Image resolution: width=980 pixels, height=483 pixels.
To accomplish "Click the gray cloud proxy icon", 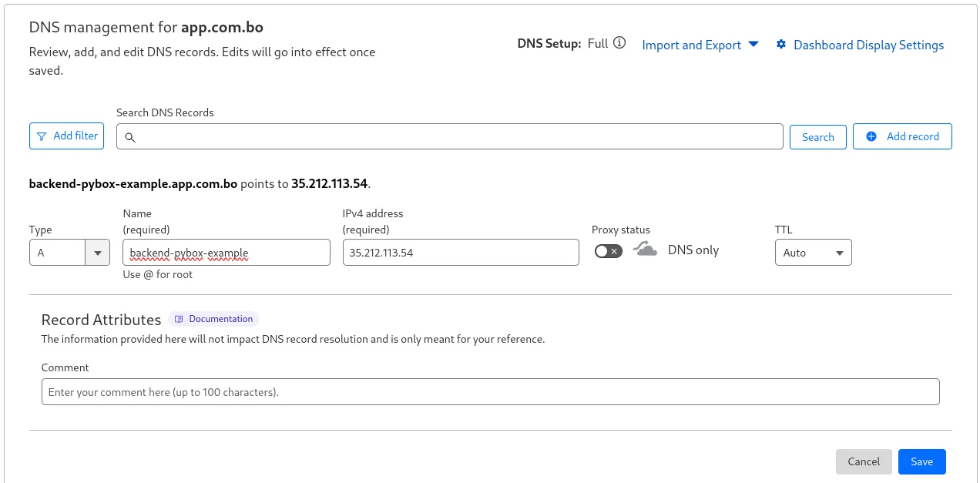I will click(646, 249).
